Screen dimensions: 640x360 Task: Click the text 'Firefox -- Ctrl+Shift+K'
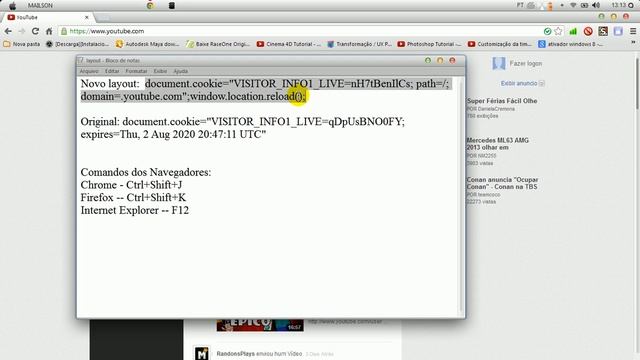pos(133,198)
